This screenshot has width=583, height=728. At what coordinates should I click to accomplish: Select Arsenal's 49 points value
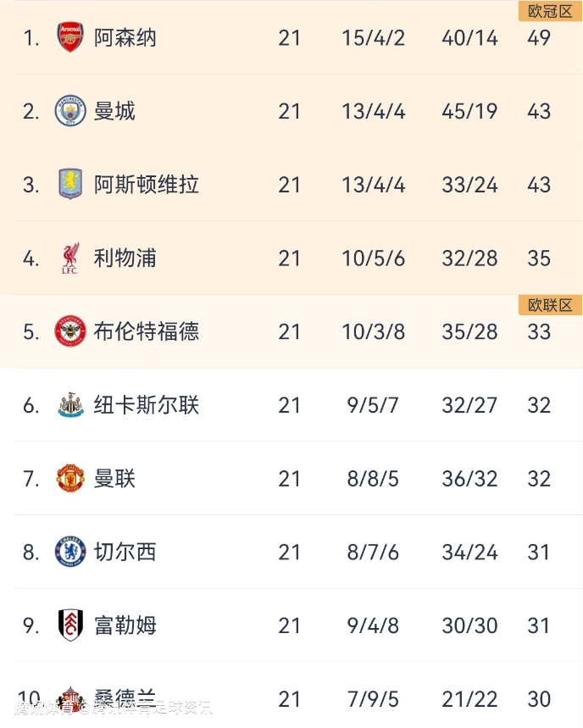click(539, 38)
